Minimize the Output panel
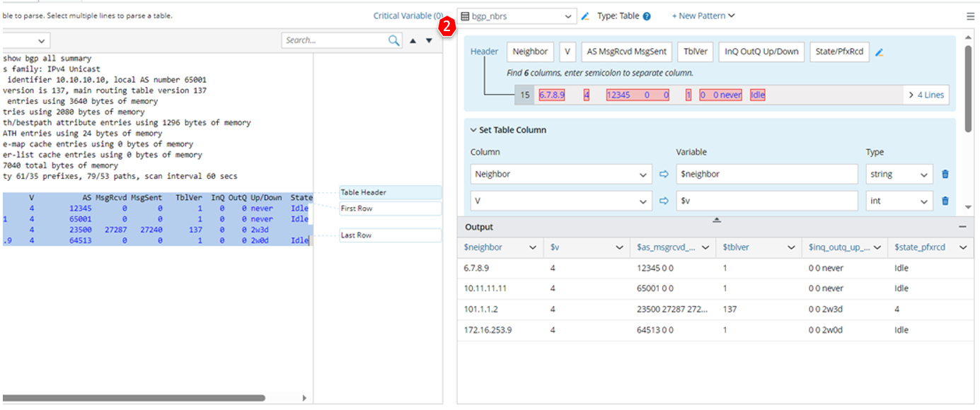Image resolution: width=980 pixels, height=410 pixels. pos(962,227)
